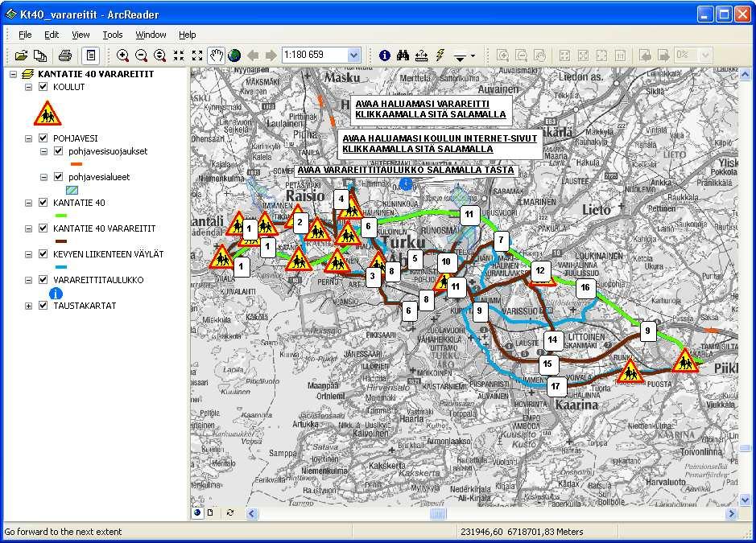Click the Print icon in the toolbar

[x=65, y=56]
